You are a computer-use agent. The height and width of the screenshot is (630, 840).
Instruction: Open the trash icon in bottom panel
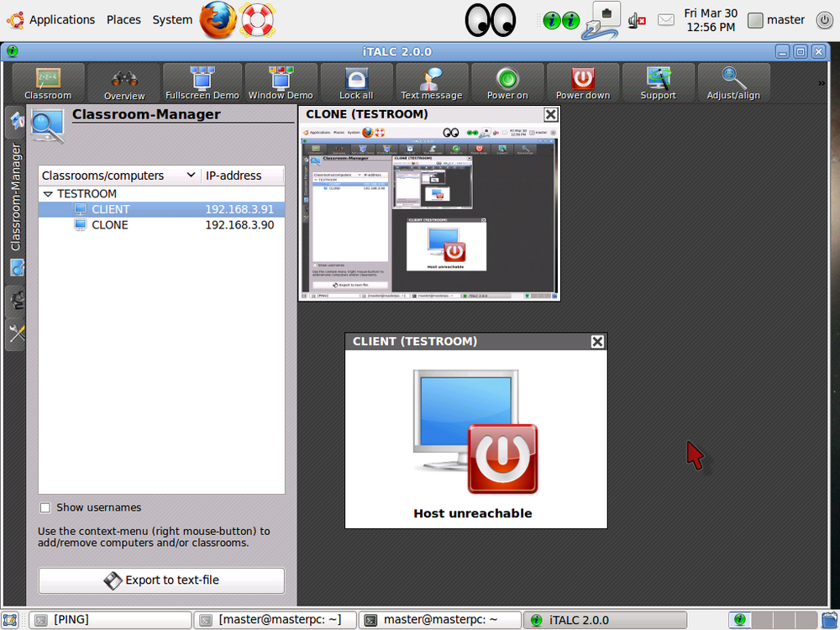pyautogui.click(x=830, y=620)
